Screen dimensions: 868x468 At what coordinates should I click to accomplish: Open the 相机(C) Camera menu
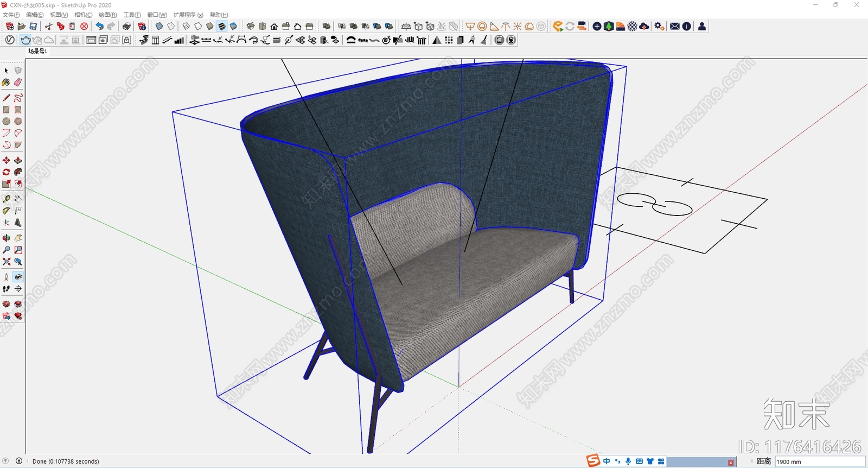click(x=83, y=15)
